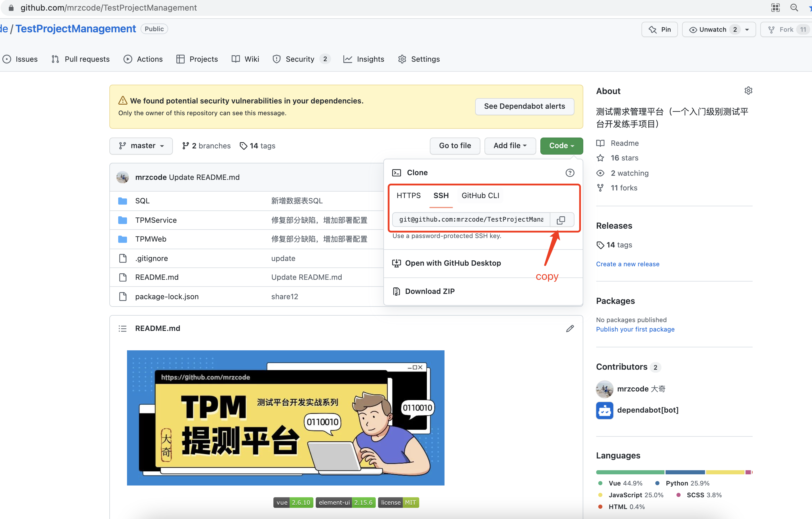Switch to the HTTPS clone tab
This screenshot has height=519, width=812.
click(408, 195)
